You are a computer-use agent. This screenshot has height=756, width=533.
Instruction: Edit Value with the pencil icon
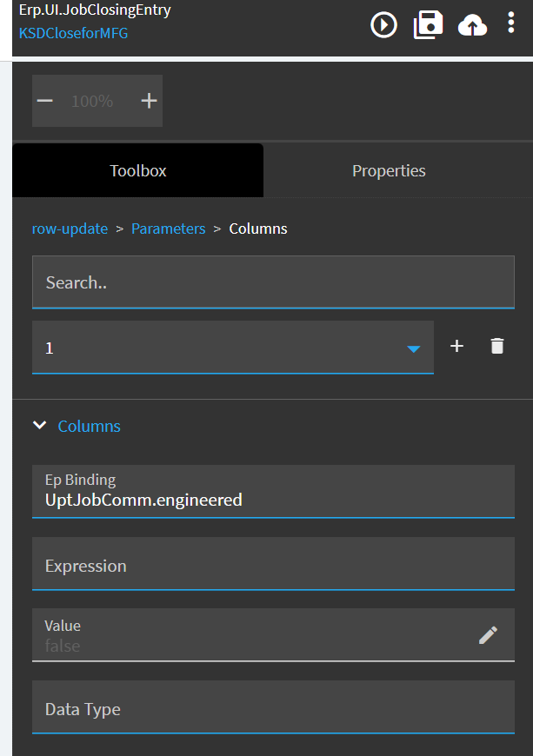coord(488,635)
